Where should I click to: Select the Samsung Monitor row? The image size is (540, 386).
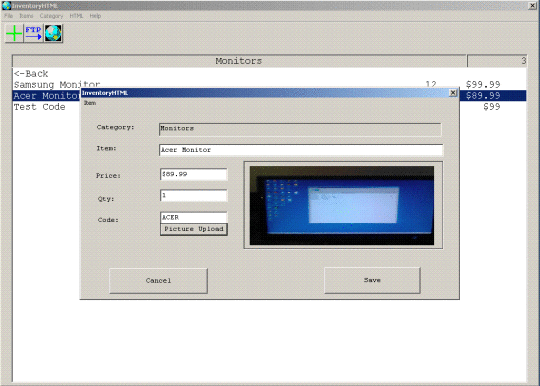(x=270, y=84)
